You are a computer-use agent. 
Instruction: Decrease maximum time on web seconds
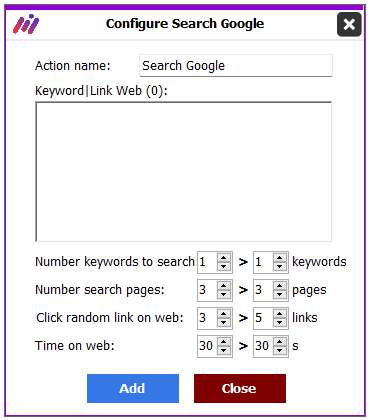click(280, 350)
